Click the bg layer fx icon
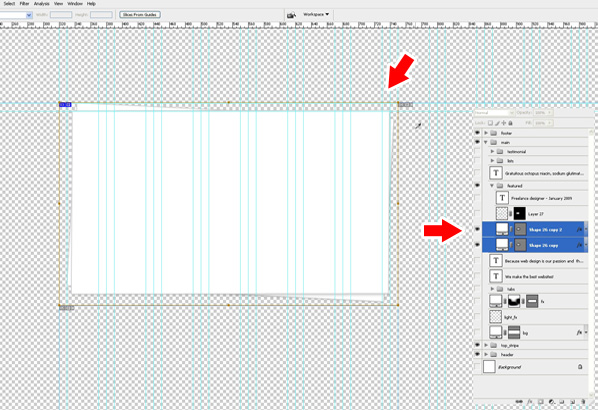The height and width of the screenshot is (410, 598). [x=579, y=333]
